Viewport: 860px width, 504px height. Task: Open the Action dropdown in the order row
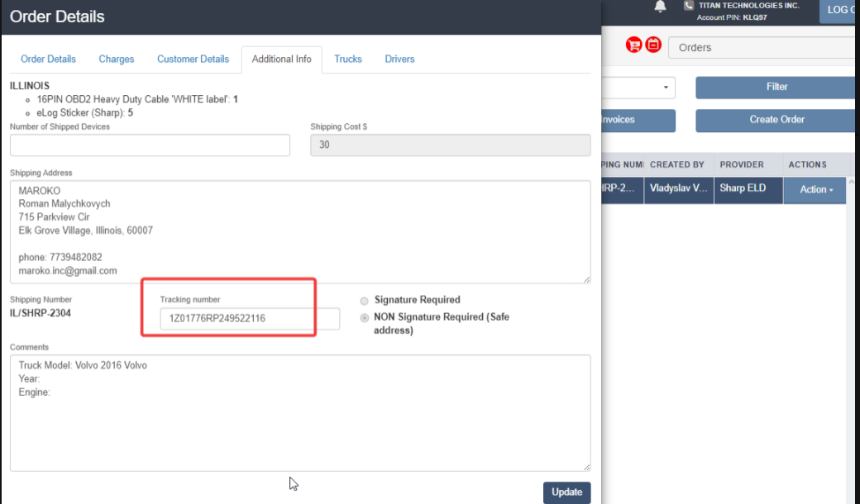815,189
